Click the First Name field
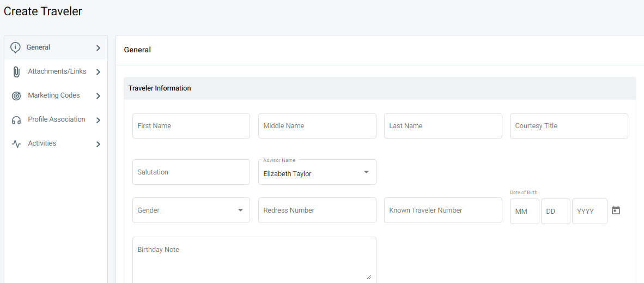Viewport: 644px width, 283px height. coord(191,126)
